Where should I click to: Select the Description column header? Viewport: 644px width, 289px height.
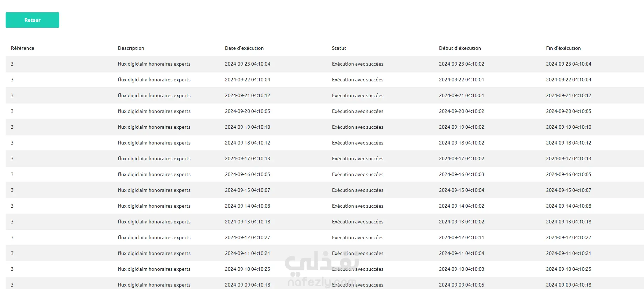coord(131,48)
